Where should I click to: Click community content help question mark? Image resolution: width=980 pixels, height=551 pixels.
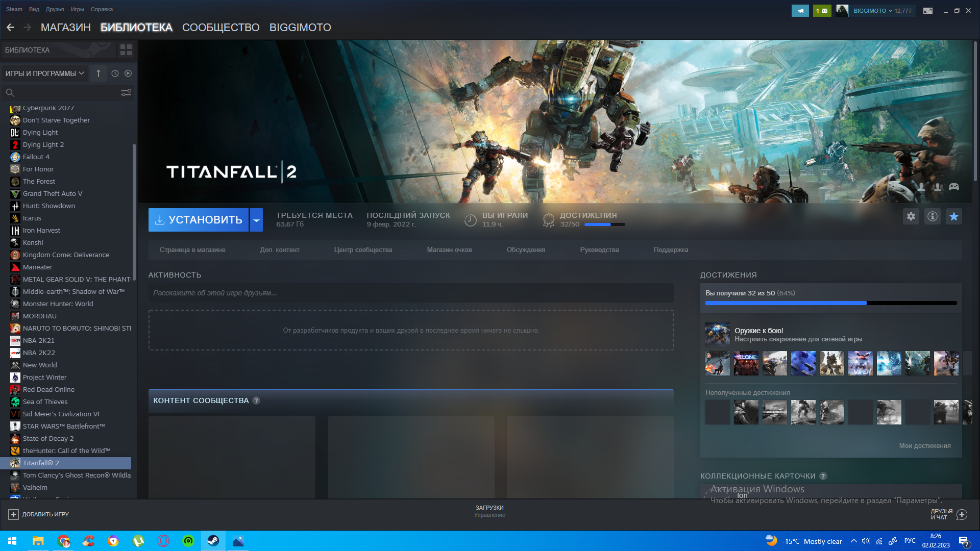(256, 400)
